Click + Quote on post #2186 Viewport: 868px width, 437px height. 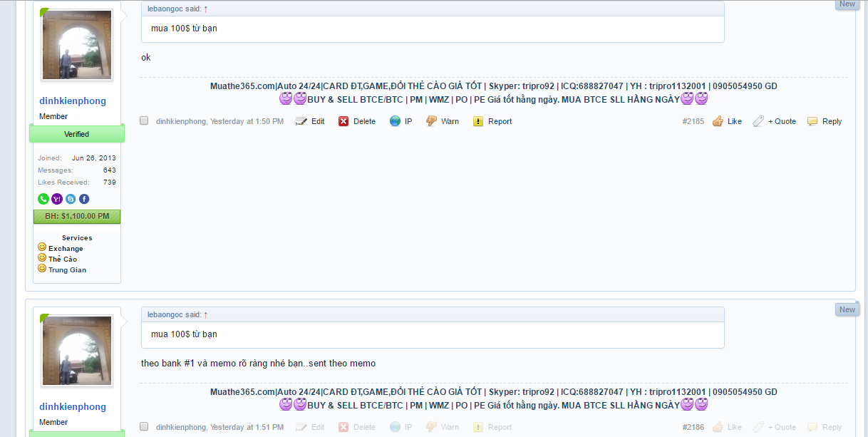(x=775, y=427)
